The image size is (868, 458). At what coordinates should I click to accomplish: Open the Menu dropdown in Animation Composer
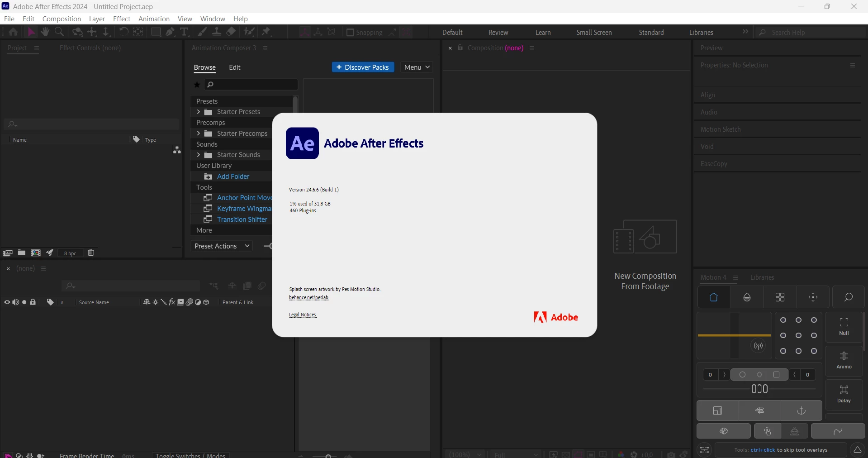pos(417,67)
